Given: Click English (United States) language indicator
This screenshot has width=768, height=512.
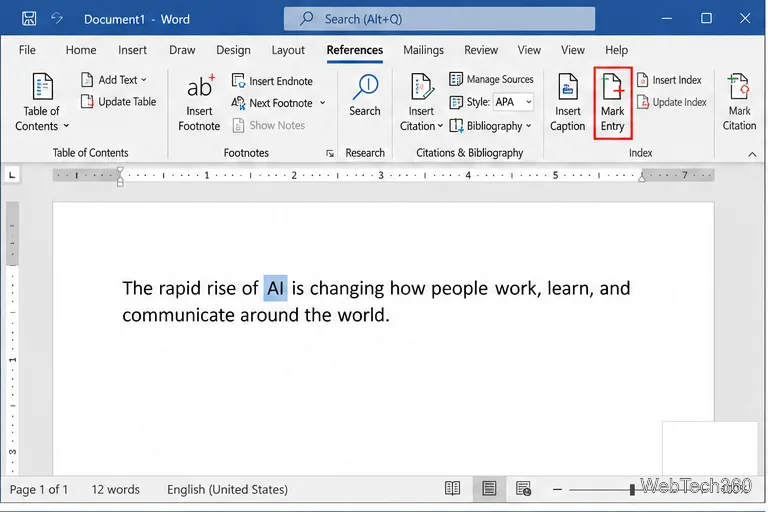Looking at the screenshot, I should (227, 489).
